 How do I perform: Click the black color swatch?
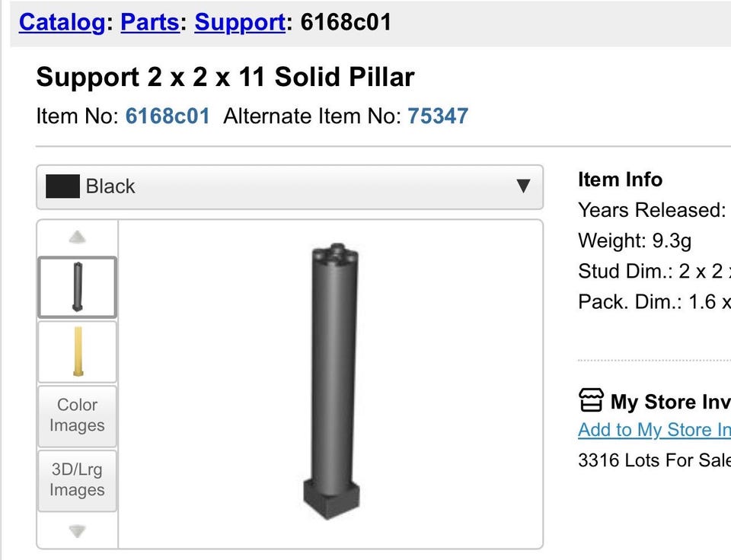pos(62,186)
